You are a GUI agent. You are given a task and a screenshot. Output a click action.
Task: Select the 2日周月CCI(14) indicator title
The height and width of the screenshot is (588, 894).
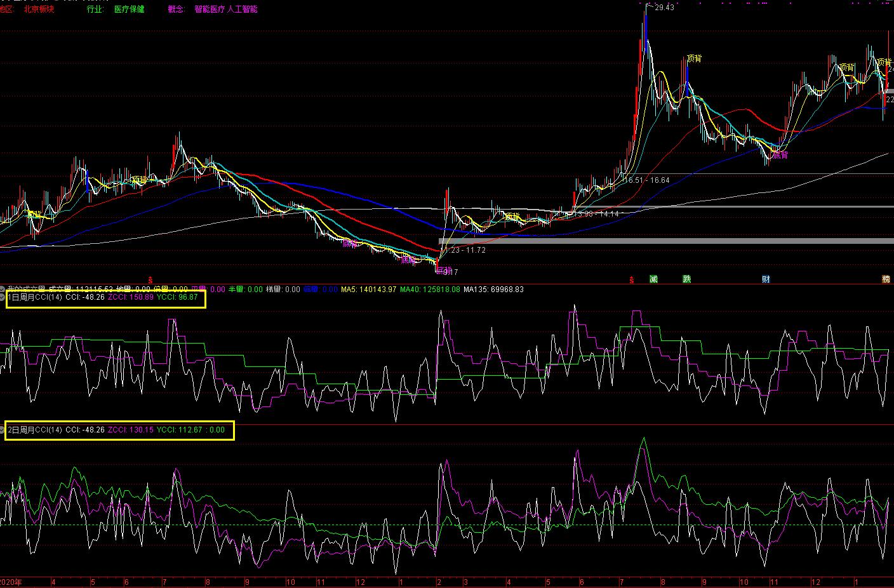(35, 430)
